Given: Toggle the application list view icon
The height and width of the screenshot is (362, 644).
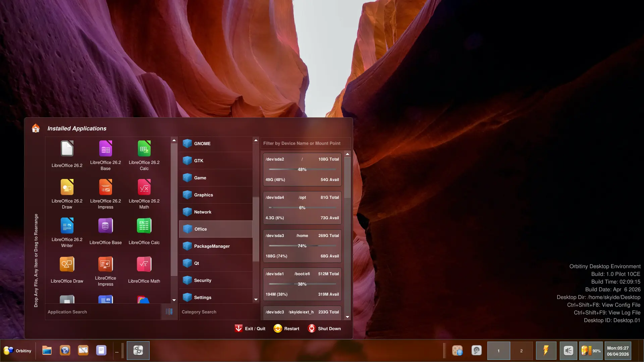Looking at the screenshot, I should click(169, 312).
